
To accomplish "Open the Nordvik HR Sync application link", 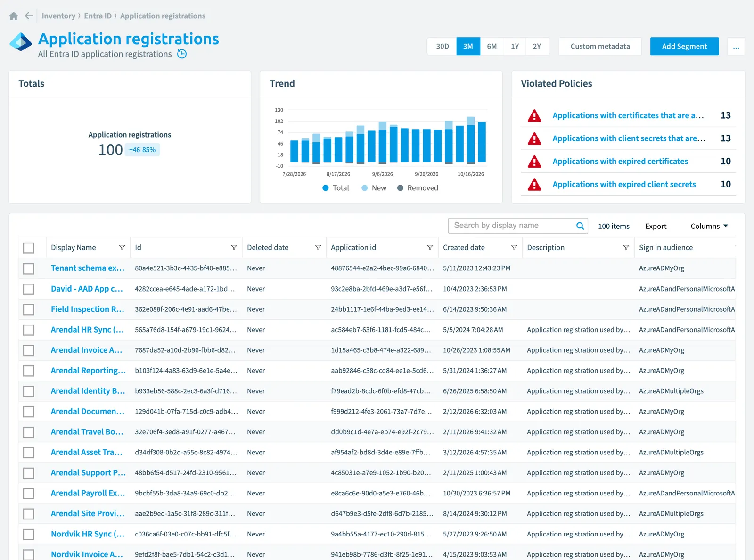I will pyautogui.click(x=87, y=534).
